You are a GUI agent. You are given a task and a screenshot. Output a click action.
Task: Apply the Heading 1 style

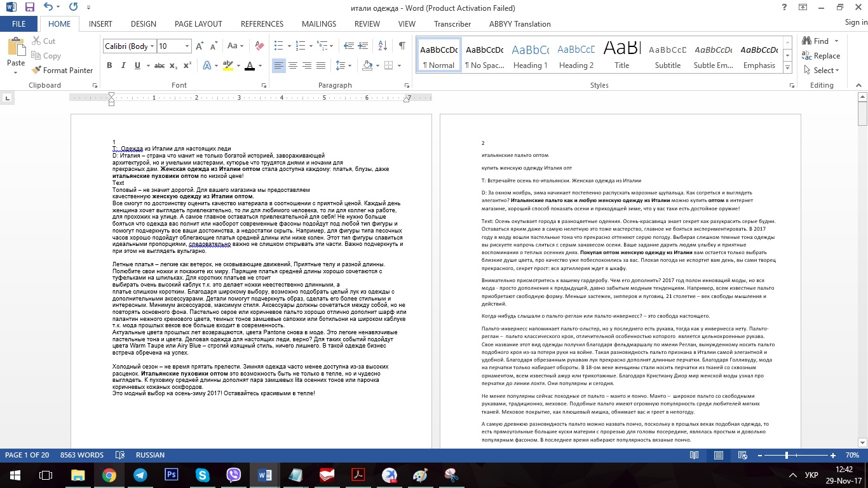(531, 56)
